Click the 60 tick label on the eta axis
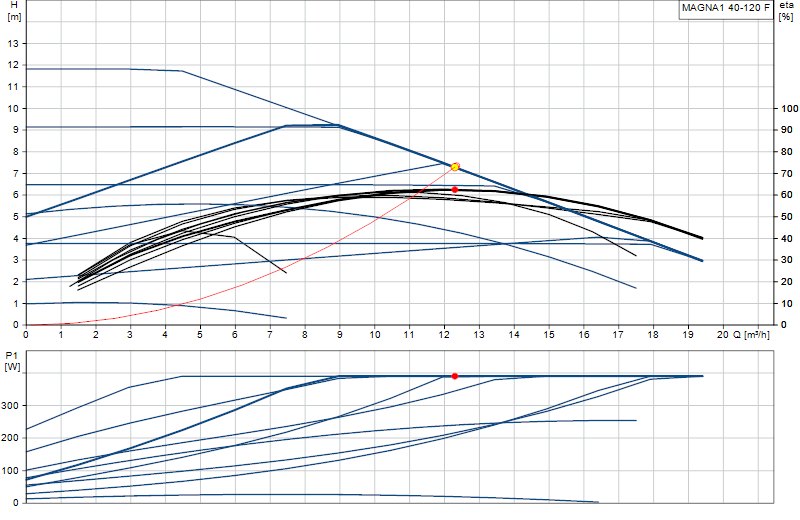Viewport: 800px width, 520px height. click(x=787, y=195)
